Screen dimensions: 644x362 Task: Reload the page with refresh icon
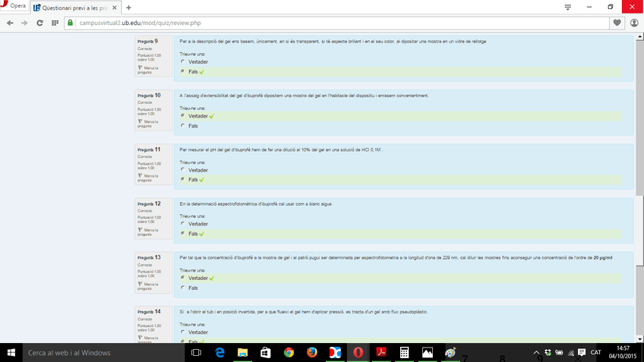39,23
